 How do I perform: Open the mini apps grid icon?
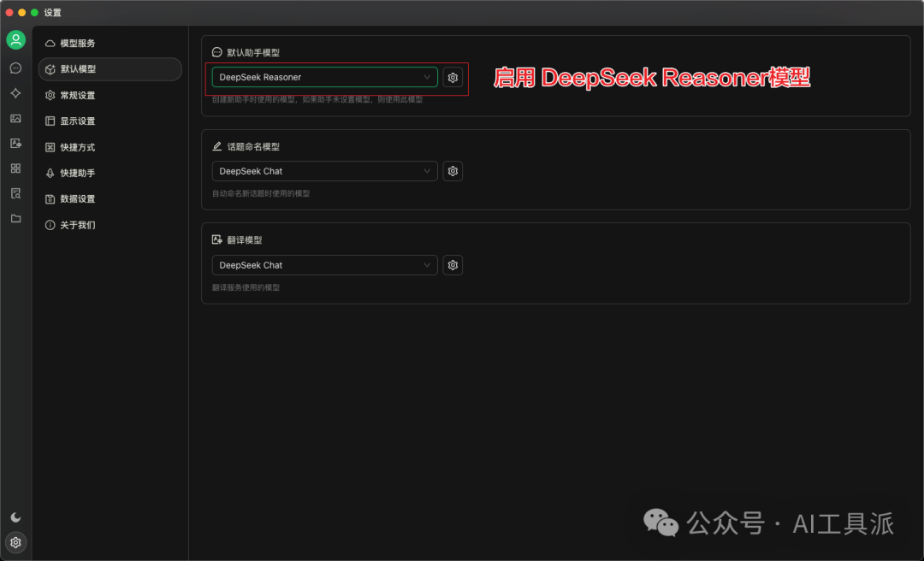16,168
